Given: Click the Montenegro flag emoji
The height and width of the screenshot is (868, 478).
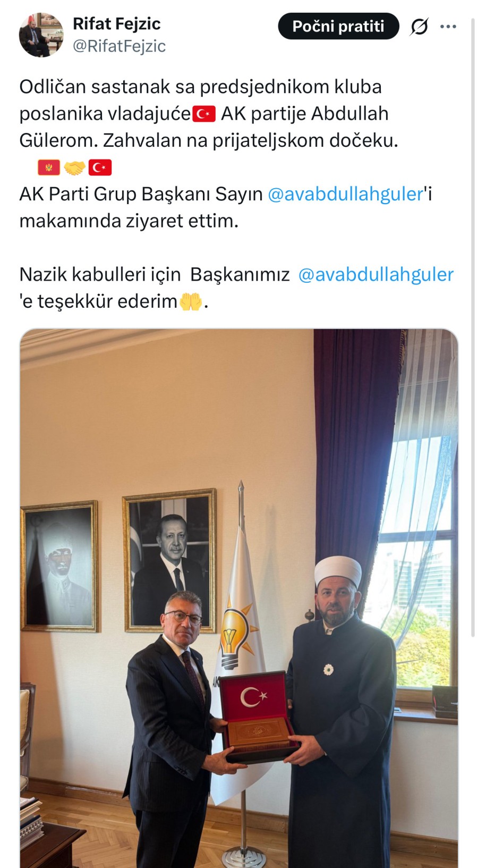Looking at the screenshot, I should tap(49, 167).
